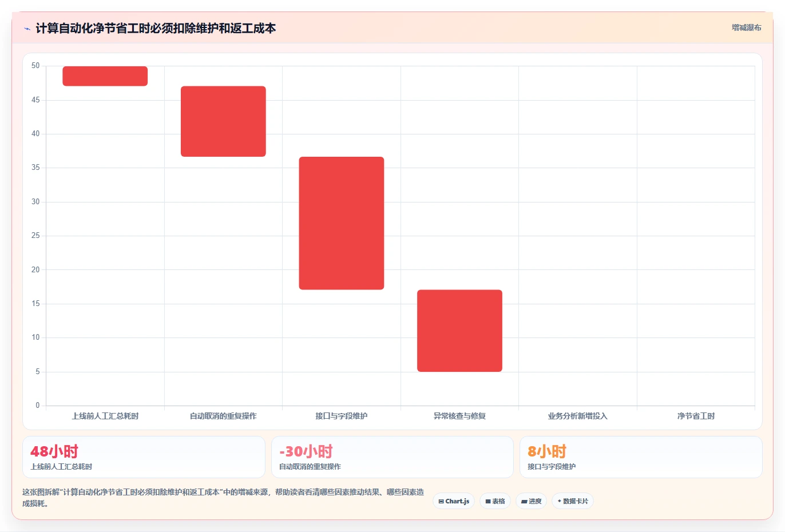Image resolution: width=785 pixels, height=532 pixels.
Task: Click the red bar for 异常核查与修复
Action: (x=459, y=331)
